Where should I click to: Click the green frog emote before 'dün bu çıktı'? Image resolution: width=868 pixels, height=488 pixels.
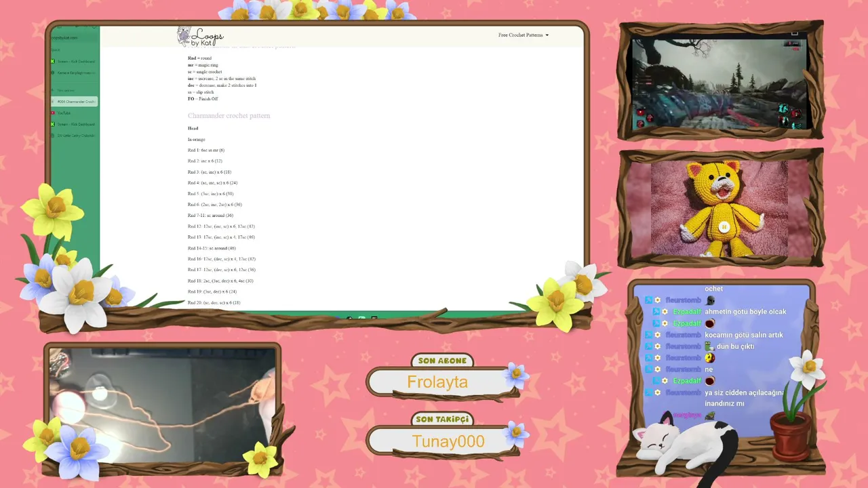pos(709,346)
